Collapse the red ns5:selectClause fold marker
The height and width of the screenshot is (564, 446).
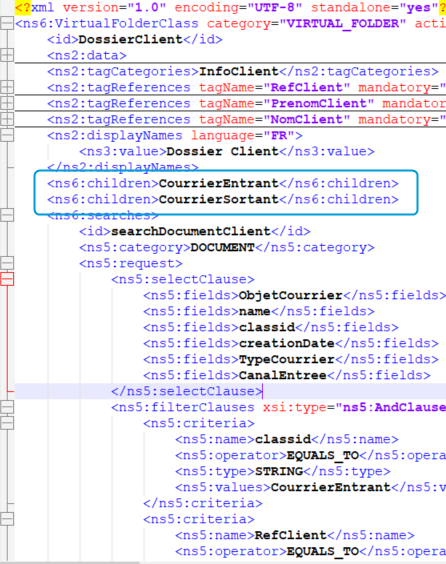[7, 279]
